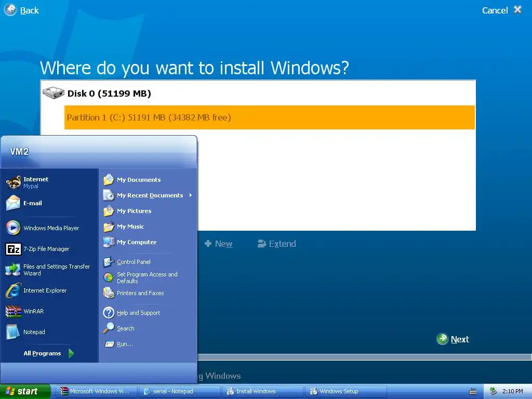Open My Music folder icon
532x399 pixels.
pyautogui.click(x=109, y=227)
